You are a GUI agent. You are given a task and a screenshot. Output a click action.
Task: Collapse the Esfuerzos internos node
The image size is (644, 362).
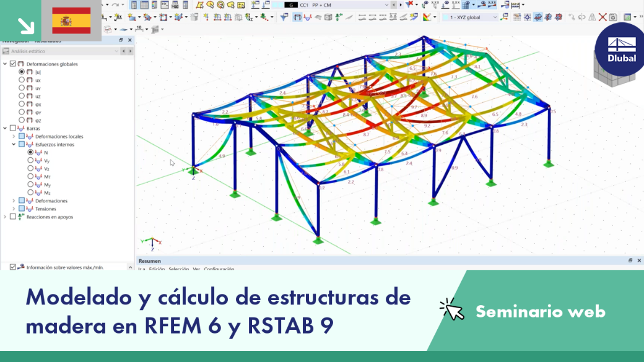[14, 144]
